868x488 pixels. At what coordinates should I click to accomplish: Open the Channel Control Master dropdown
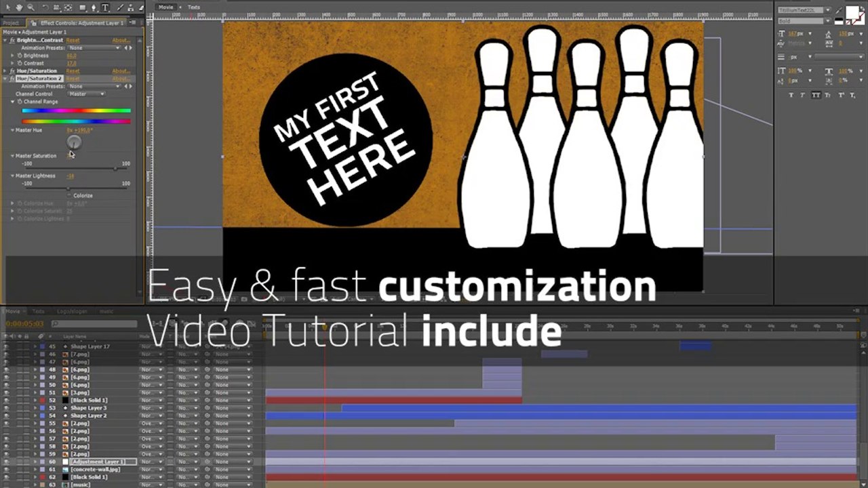click(87, 94)
